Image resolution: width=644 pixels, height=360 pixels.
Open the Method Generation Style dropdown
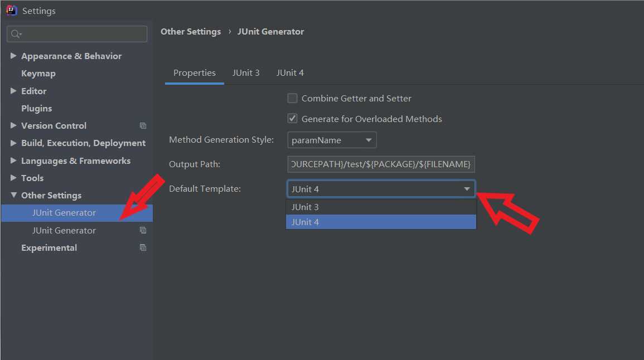point(331,140)
